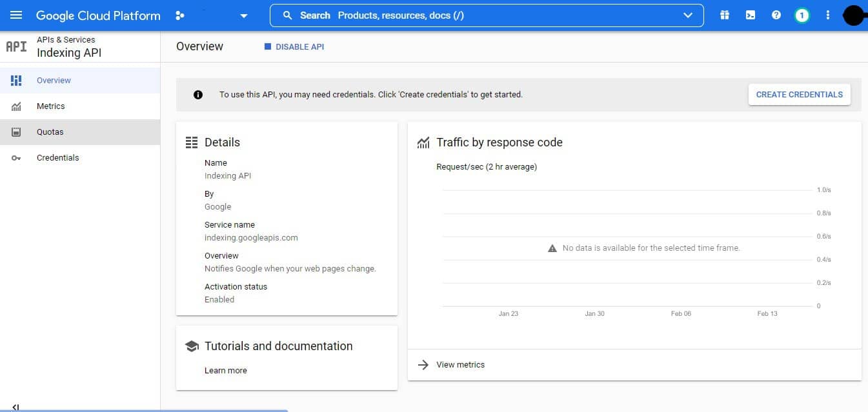Expand the search bar dropdown chevron
The width and height of the screenshot is (868, 412).
688,15
